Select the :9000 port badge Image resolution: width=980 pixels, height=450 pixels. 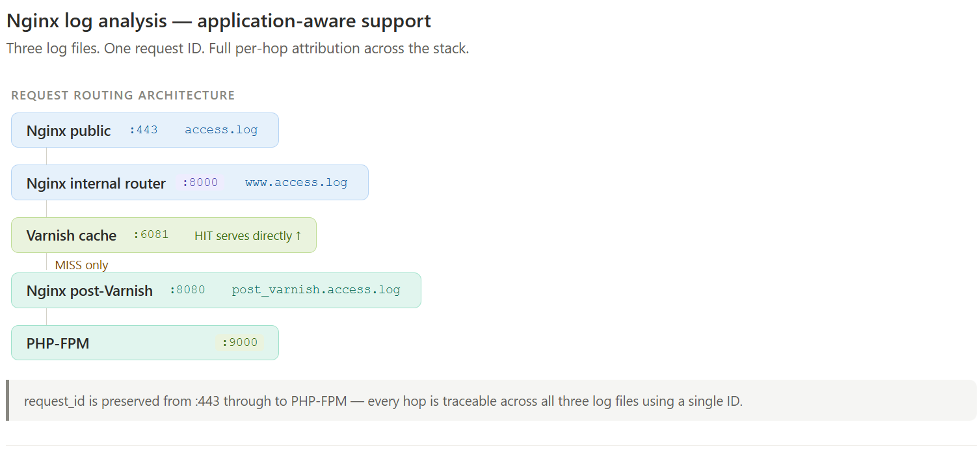239,343
